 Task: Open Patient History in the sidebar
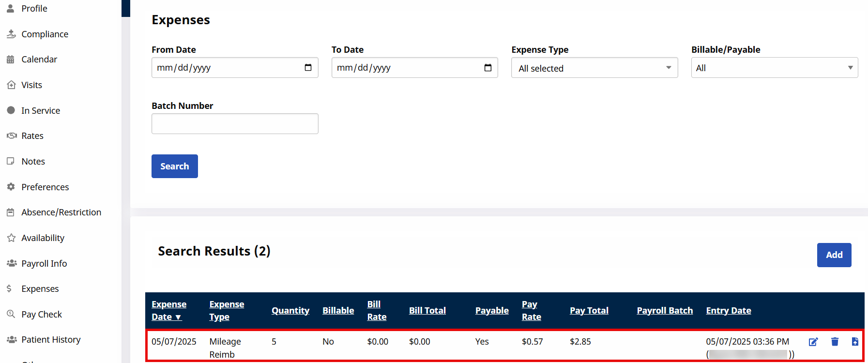51,339
